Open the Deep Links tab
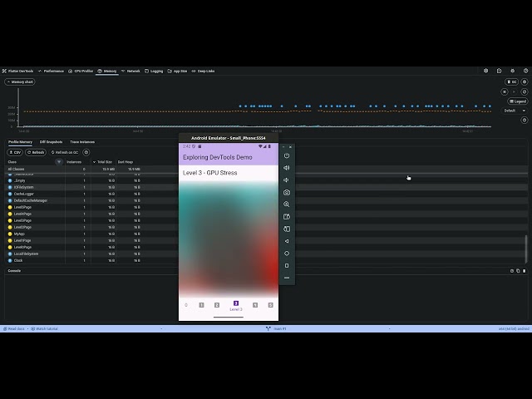 [x=203, y=71]
